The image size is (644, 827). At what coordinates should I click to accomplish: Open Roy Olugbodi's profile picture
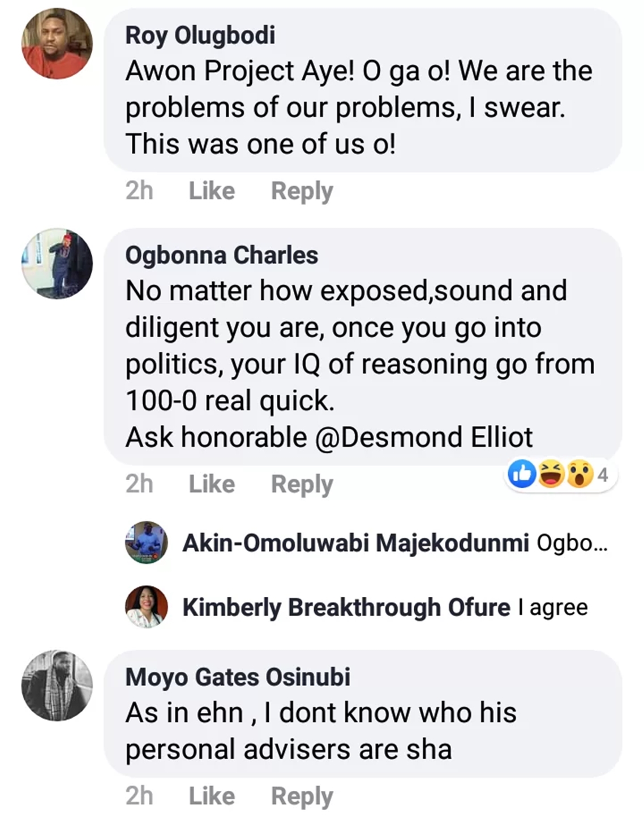coord(57,44)
